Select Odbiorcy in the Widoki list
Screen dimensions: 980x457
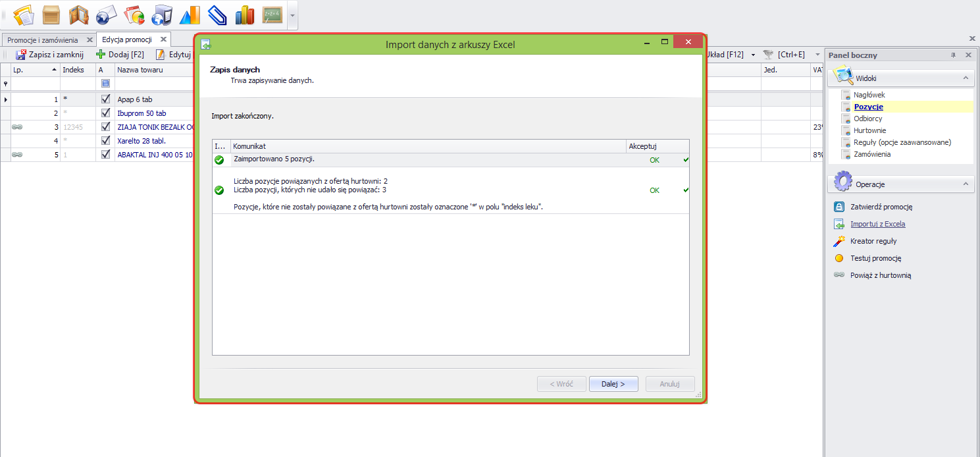click(x=867, y=119)
